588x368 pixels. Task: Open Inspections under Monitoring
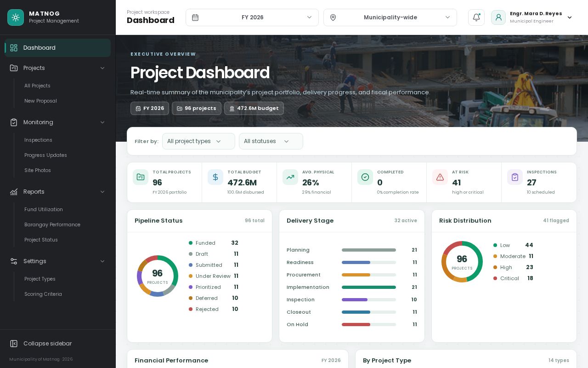[38, 140]
